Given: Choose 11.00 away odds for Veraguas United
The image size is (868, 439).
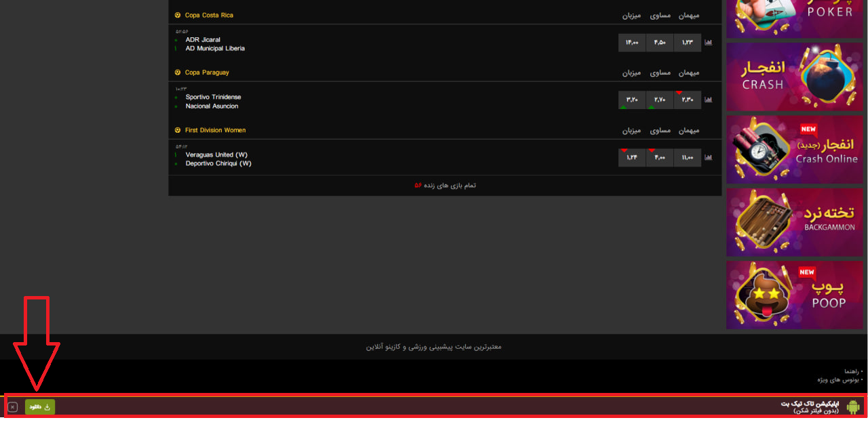Looking at the screenshot, I should coord(687,158).
